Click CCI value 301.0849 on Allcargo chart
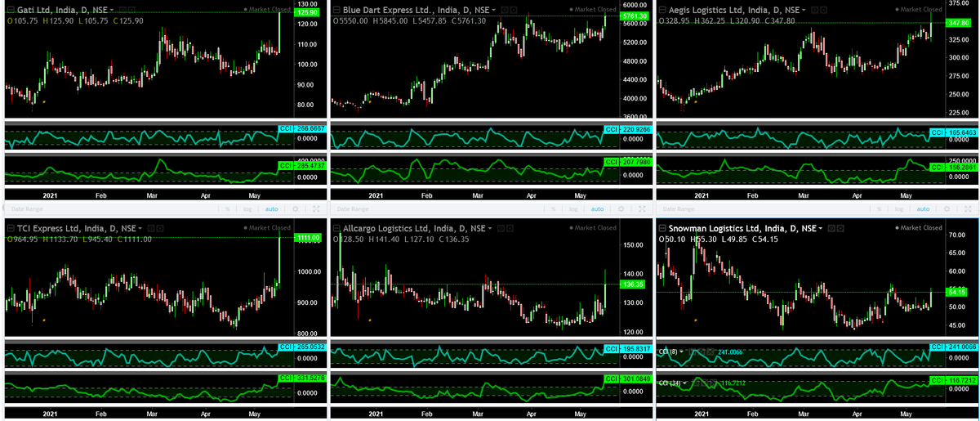The image size is (980, 421). pos(636,378)
